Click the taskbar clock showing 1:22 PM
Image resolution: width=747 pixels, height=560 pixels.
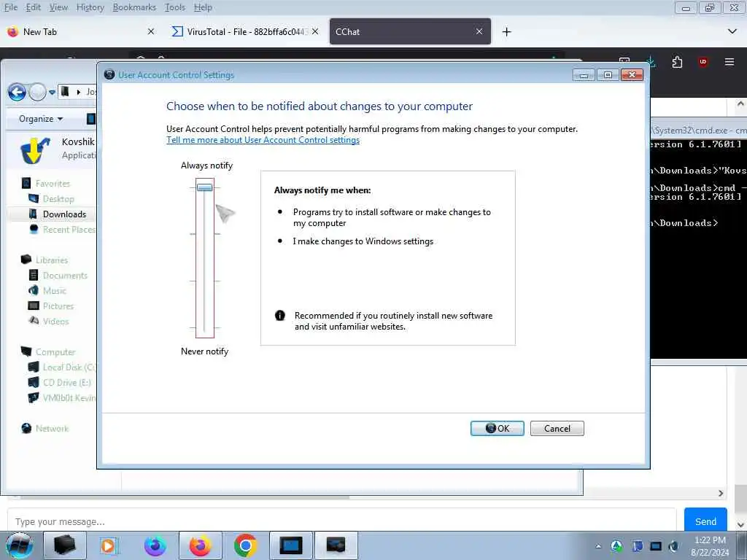pyautogui.click(x=710, y=546)
